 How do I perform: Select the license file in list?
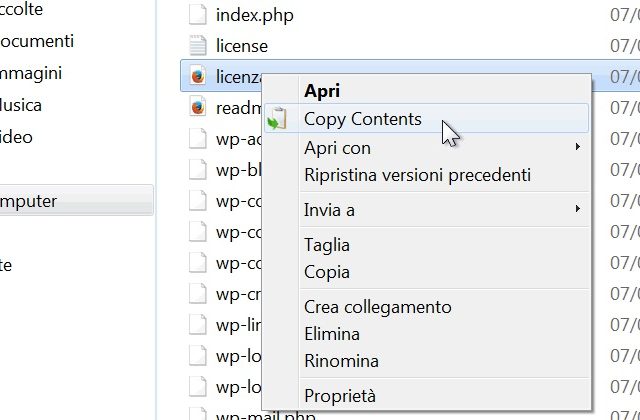[x=241, y=46]
